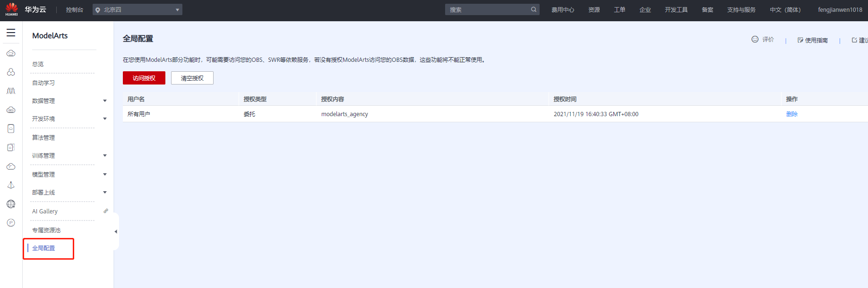Screen dimensions: 868x288
Task: Click the backup copy icon in sidebar
Action: click(x=11, y=147)
